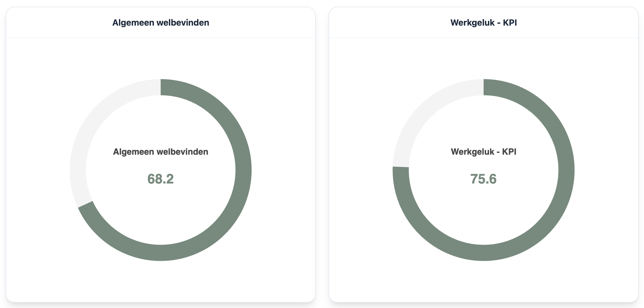Select the 75.6 score value
The width and height of the screenshot is (644, 308).
pos(484,179)
